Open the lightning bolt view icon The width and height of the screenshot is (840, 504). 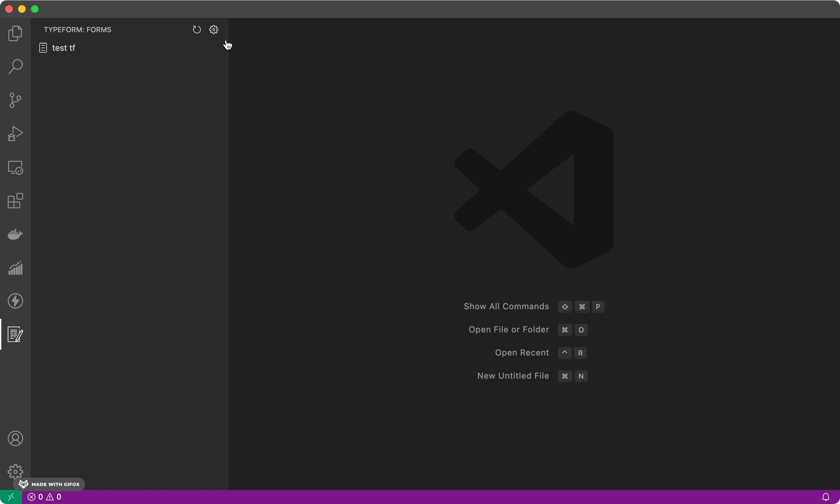[15, 301]
